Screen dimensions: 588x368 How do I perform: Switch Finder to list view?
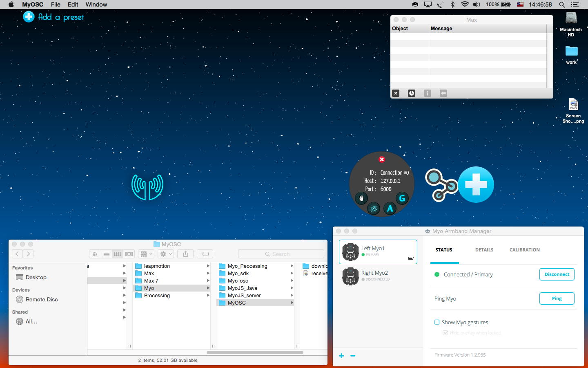pyautogui.click(x=107, y=254)
